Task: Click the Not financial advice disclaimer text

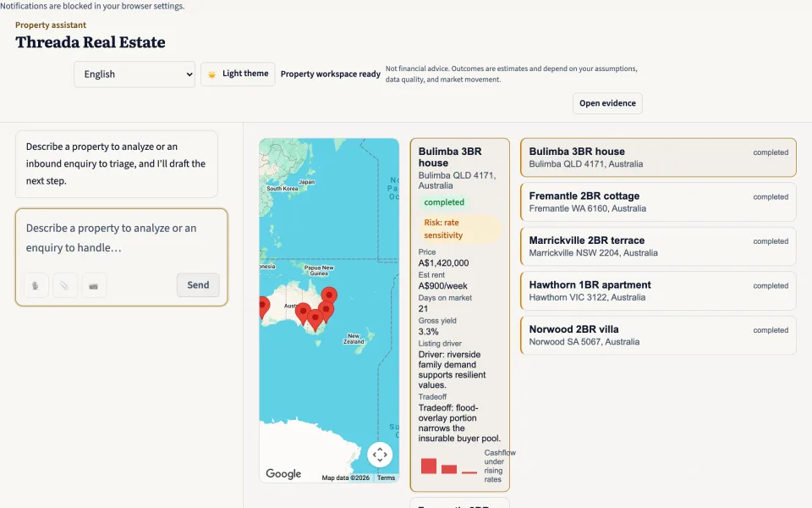Action: point(511,75)
